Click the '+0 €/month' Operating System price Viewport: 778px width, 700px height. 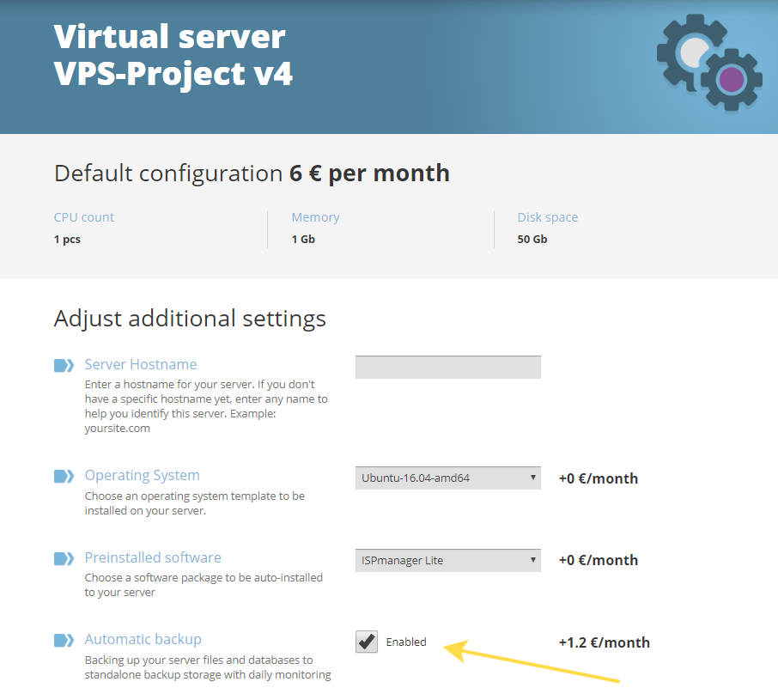pos(599,478)
